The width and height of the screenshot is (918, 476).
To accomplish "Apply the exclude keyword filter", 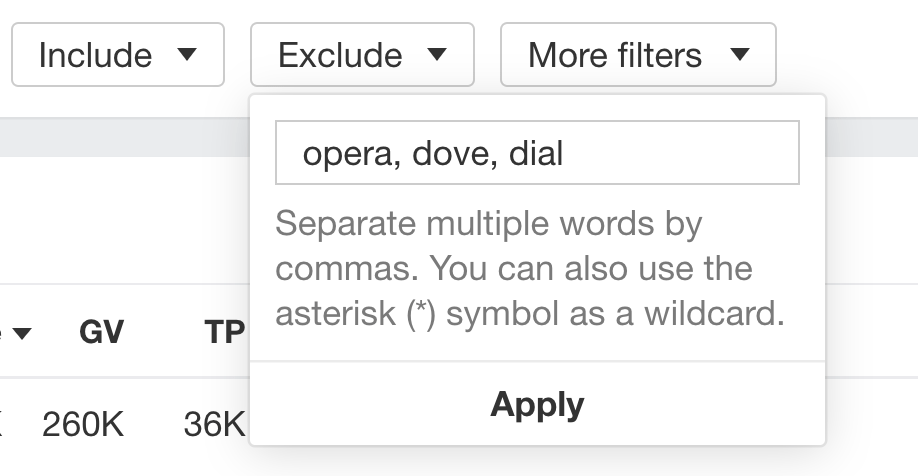I will (x=537, y=404).
